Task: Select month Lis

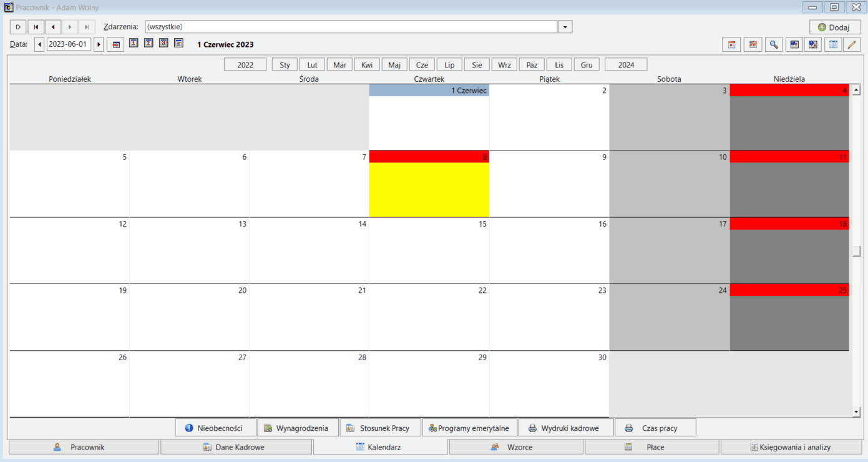Action: (559, 64)
